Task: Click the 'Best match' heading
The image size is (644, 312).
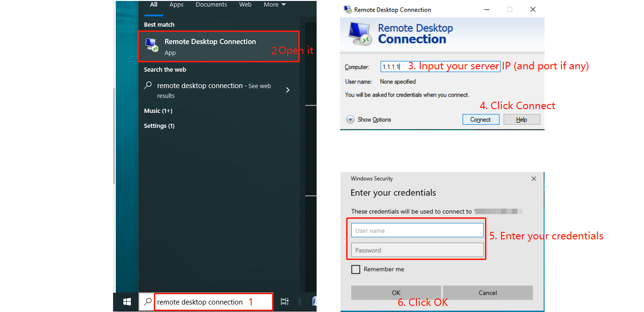Action: click(159, 24)
